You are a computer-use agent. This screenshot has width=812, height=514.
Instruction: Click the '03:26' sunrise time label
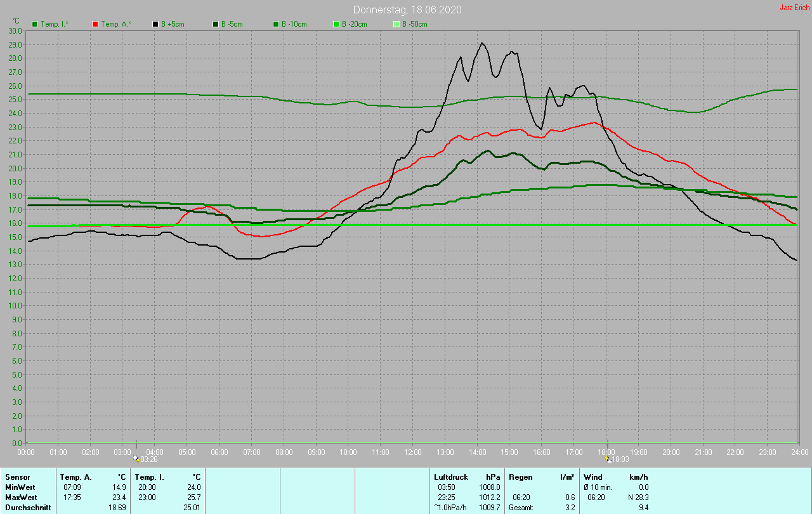tap(149, 459)
